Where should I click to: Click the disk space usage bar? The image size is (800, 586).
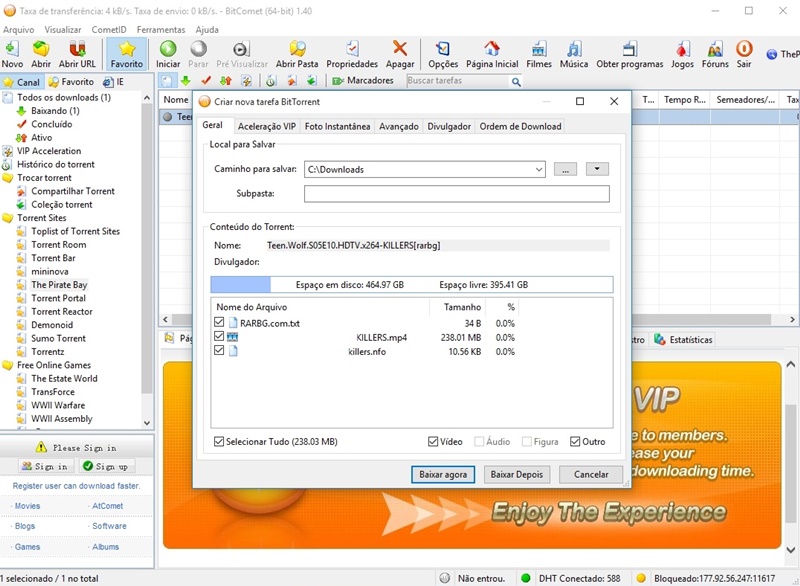[x=412, y=285]
